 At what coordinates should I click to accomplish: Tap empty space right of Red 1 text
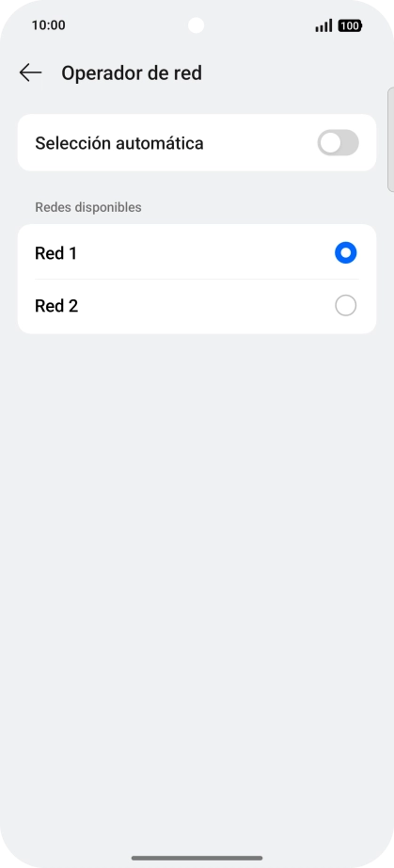click(206, 253)
